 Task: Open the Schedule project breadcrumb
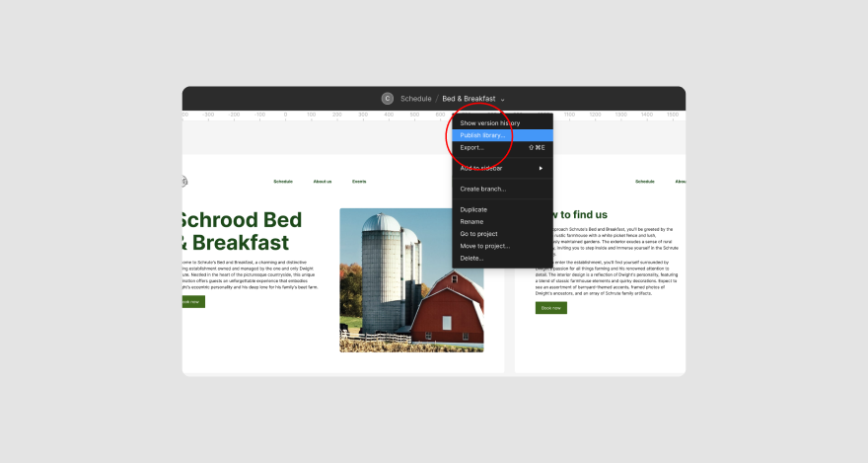tap(415, 99)
